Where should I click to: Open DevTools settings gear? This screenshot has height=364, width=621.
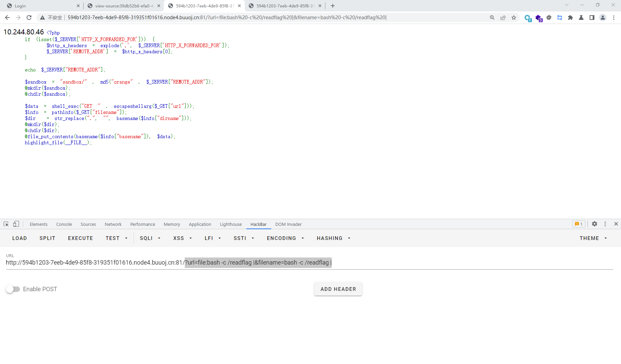point(595,224)
